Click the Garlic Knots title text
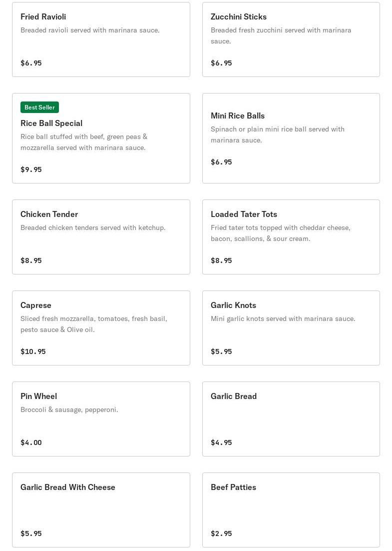 pos(233,305)
